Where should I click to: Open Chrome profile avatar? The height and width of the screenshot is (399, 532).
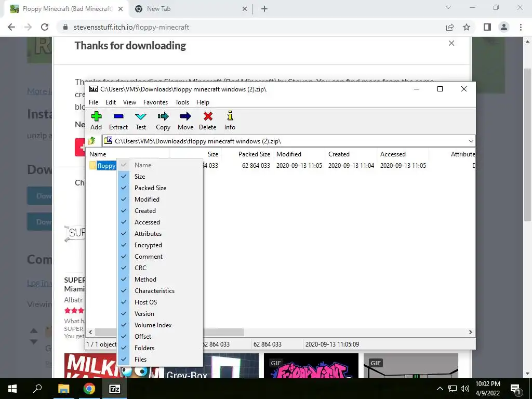click(504, 27)
